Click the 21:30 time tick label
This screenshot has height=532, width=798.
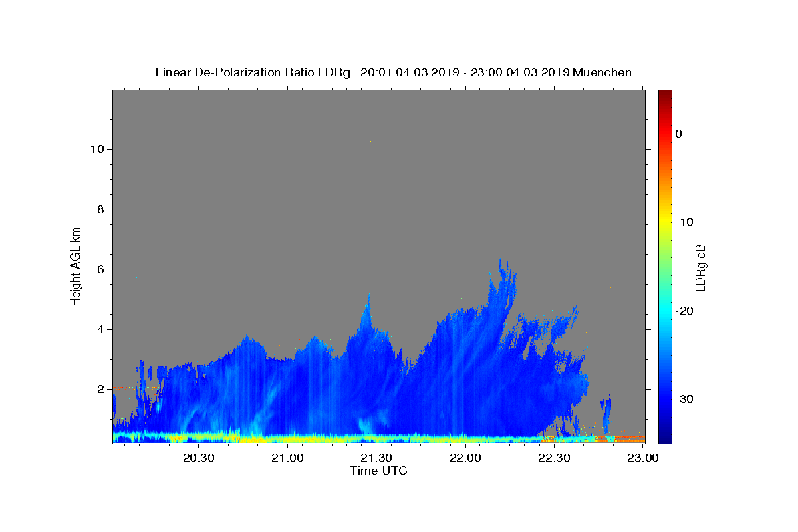point(376,458)
